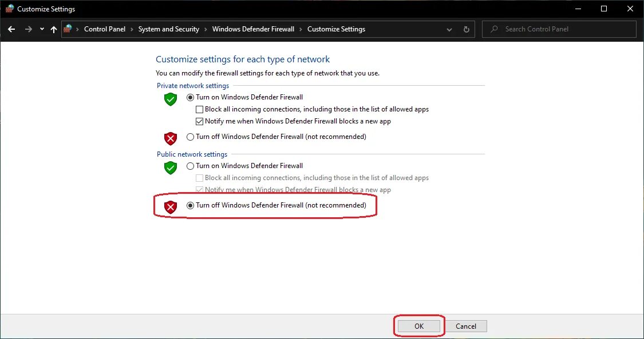Click green shield icon under Private network

(171, 99)
